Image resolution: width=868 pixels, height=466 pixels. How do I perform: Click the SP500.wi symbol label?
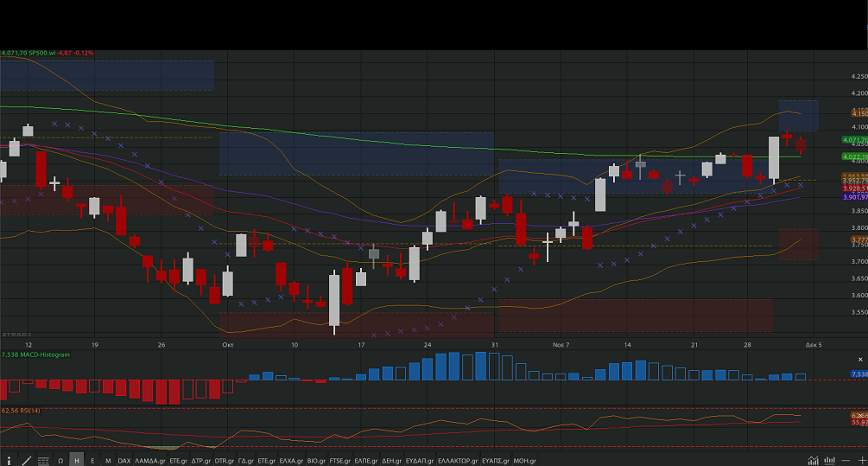[x=41, y=54]
